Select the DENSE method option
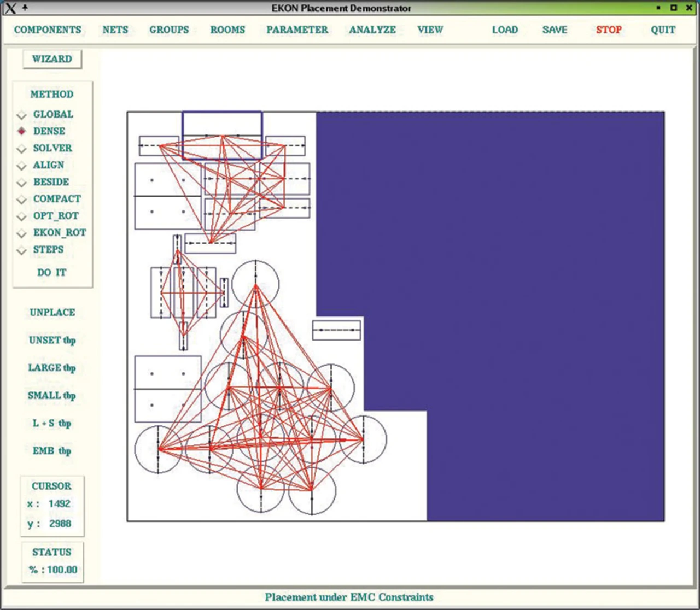This screenshot has width=700, height=610. pos(22,131)
